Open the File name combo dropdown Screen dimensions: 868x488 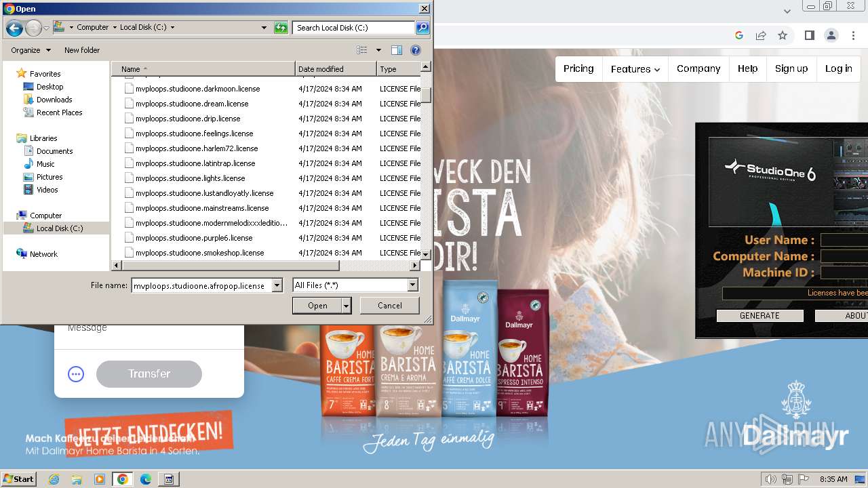(x=277, y=285)
